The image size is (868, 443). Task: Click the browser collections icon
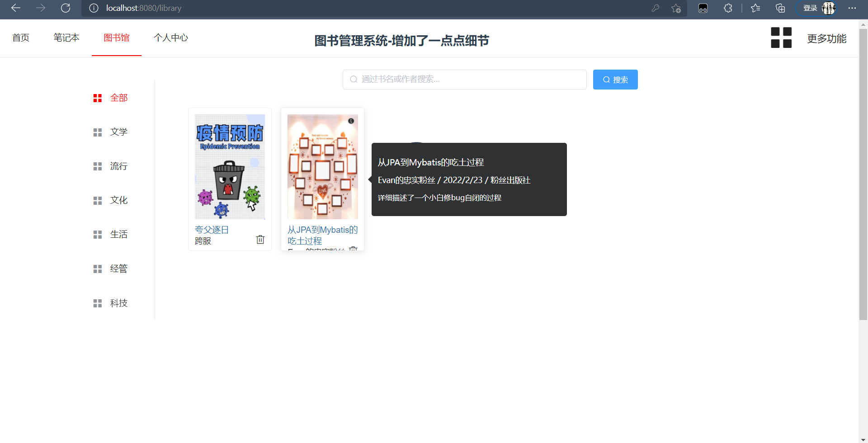click(x=780, y=8)
